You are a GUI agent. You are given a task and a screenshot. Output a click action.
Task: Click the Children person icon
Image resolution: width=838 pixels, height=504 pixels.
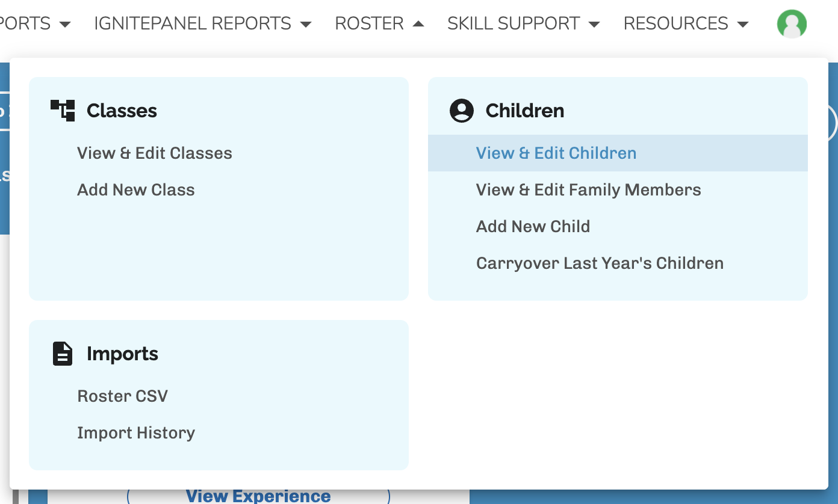coord(462,111)
